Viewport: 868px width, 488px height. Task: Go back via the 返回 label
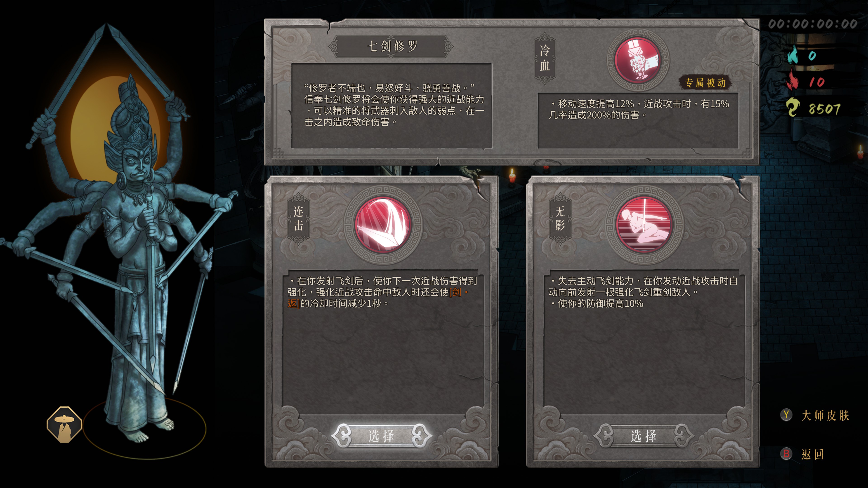click(812, 454)
